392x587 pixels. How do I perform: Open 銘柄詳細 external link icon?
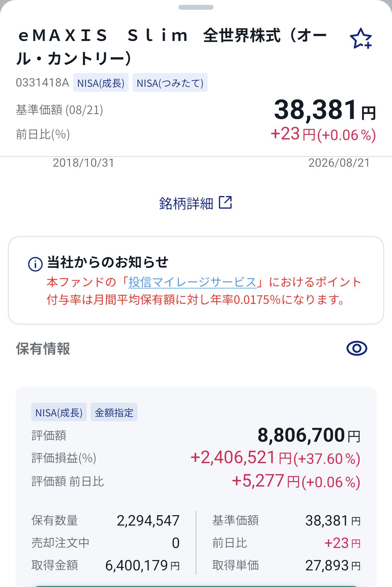225,202
